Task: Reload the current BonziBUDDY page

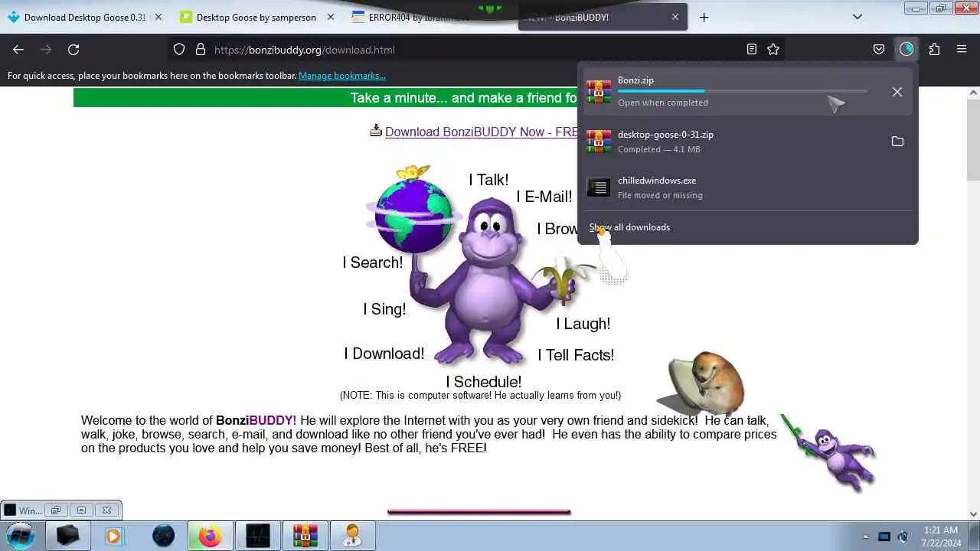Action: pyautogui.click(x=73, y=49)
